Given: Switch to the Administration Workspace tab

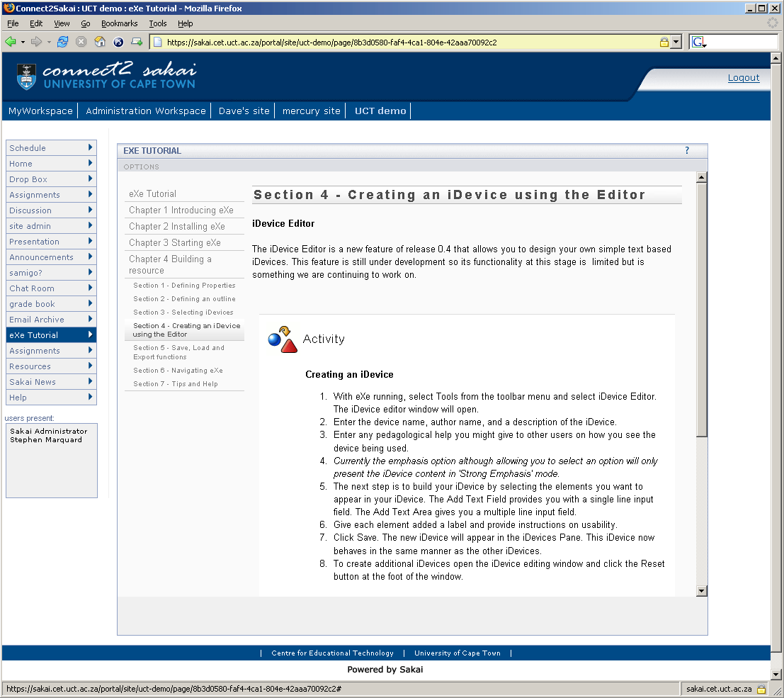Looking at the screenshot, I should [145, 111].
